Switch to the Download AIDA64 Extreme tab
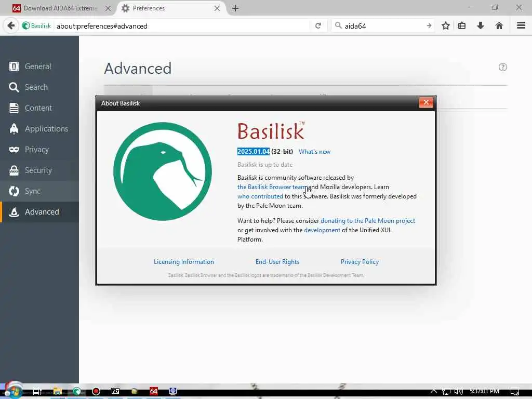532x399 pixels. (60, 8)
